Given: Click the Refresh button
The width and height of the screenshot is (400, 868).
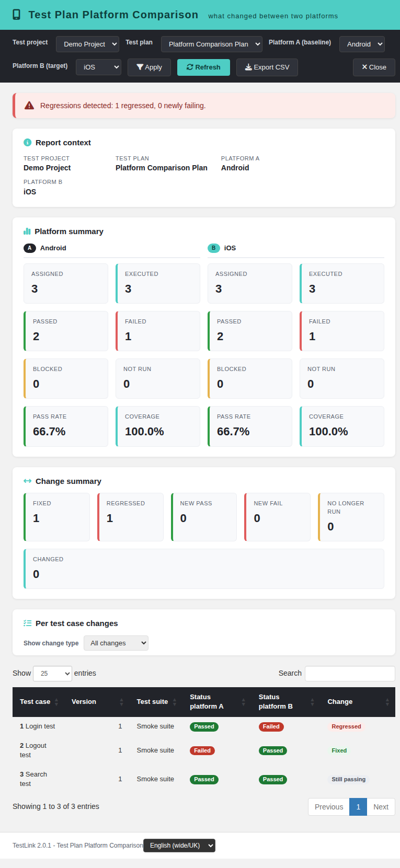Looking at the screenshot, I should (203, 67).
